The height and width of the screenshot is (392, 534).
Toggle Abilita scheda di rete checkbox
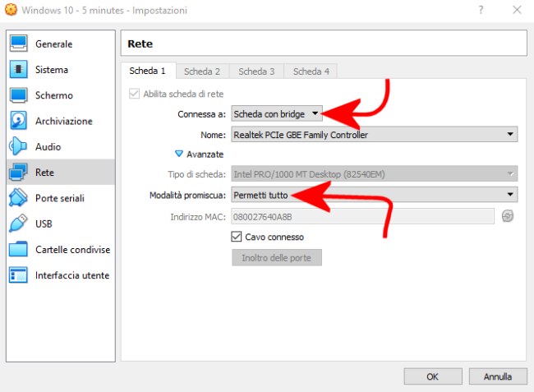coord(134,94)
